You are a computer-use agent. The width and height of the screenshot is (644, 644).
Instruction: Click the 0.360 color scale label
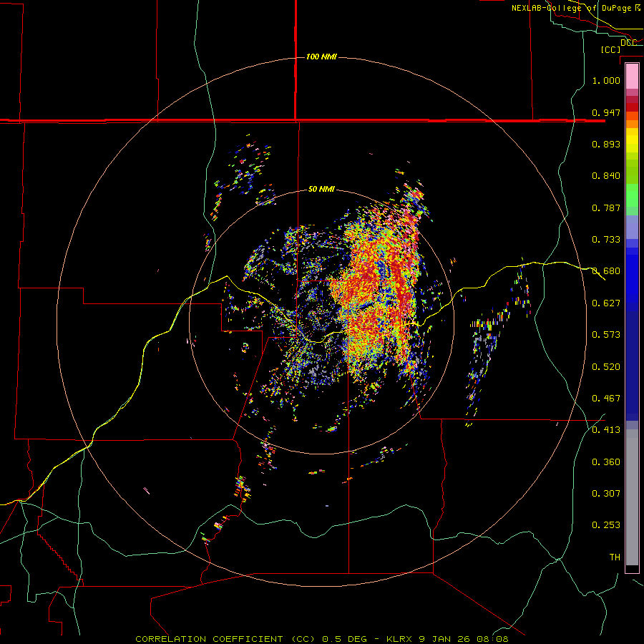pos(606,462)
